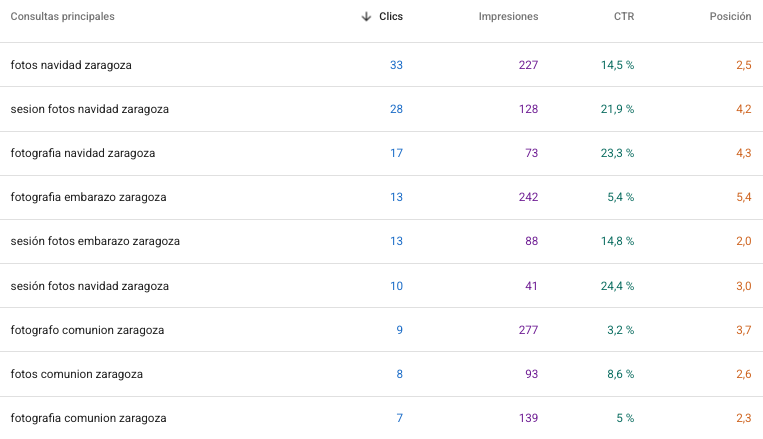Click the Consultas principales column header
The image size is (763, 439).
(62, 17)
